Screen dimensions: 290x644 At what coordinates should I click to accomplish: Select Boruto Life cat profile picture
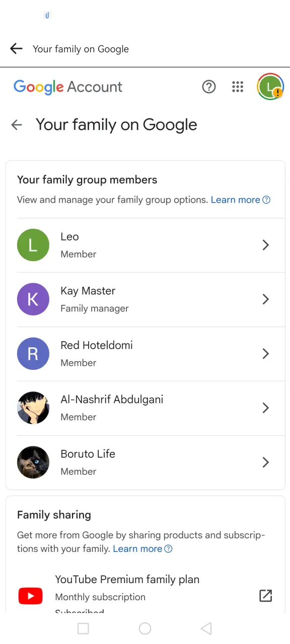click(x=33, y=462)
